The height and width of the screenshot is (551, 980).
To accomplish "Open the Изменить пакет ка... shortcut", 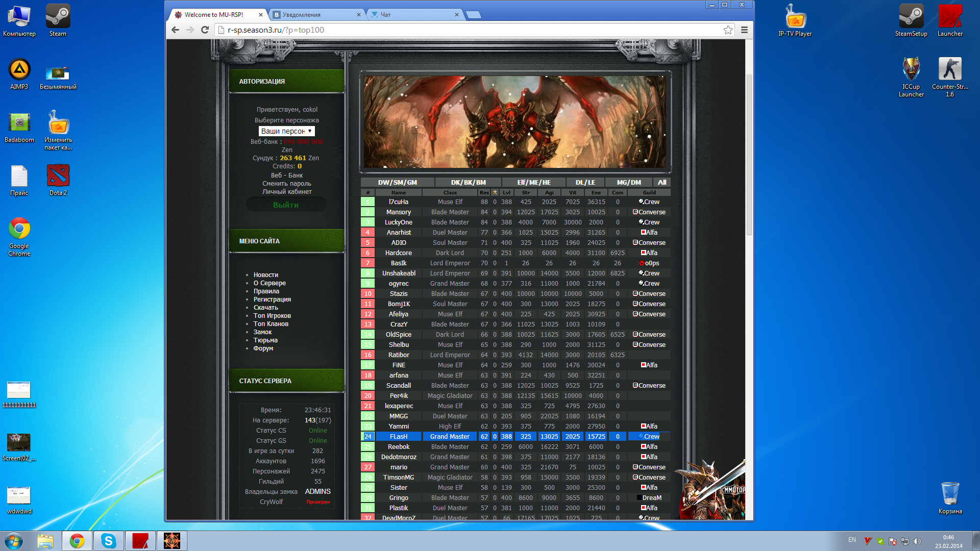I will point(58,131).
